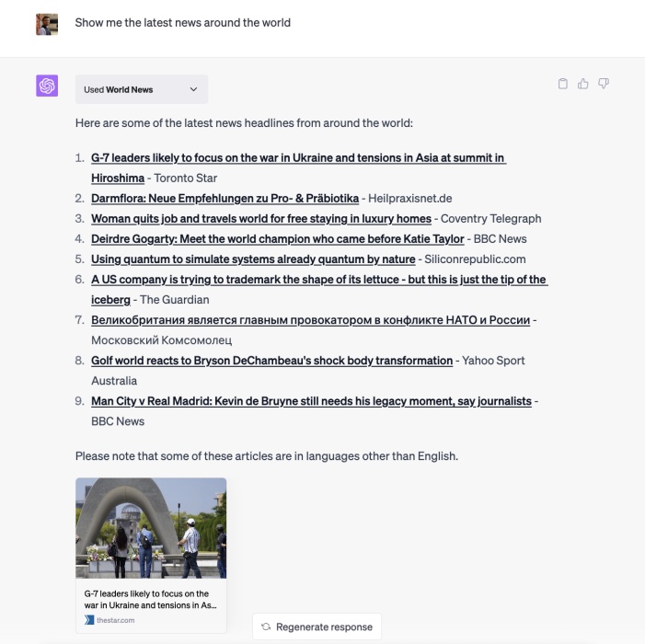Click the Hiroshima memorial preview thumbnail
This screenshot has height=644, width=645.
(151, 528)
